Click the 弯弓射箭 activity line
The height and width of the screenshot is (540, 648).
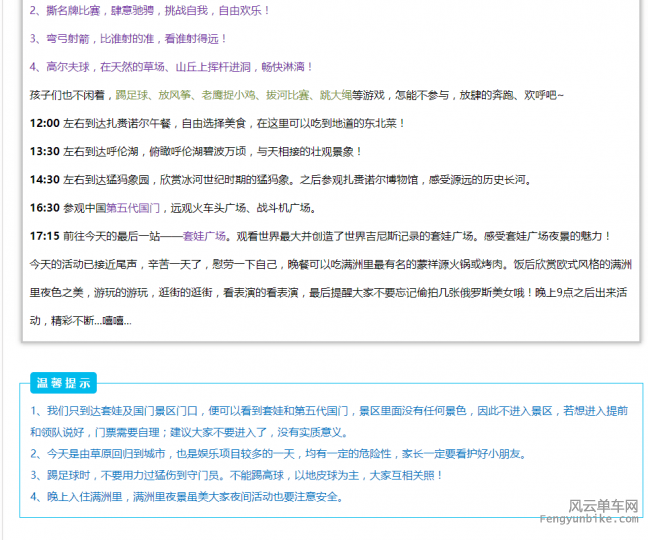click(x=129, y=38)
